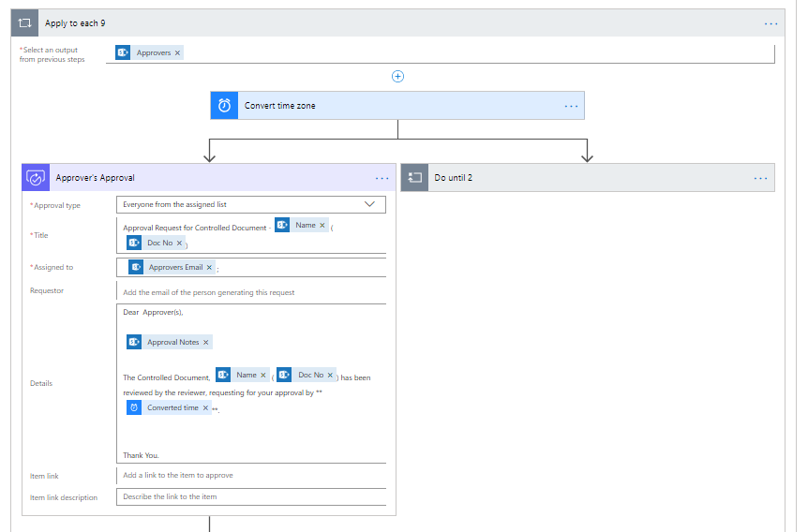Collapse the Approver's Approval card header
The height and width of the screenshot is (532, 808).
(x=209, y=178)
